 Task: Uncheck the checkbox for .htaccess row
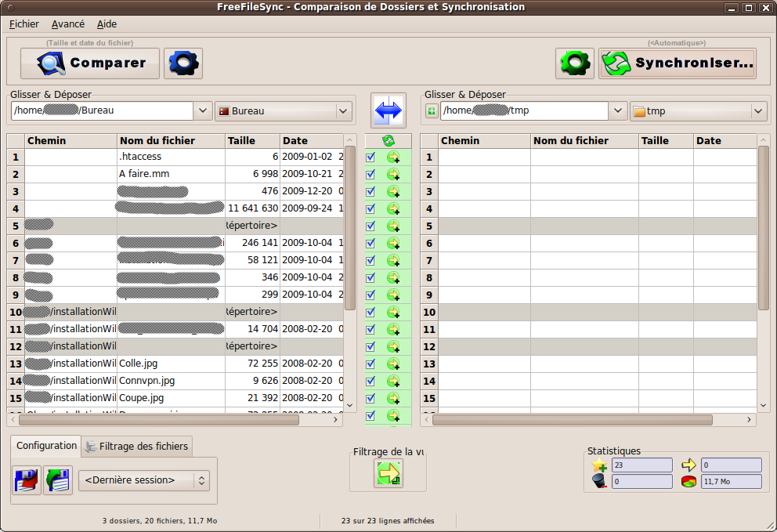pos(370,157)
